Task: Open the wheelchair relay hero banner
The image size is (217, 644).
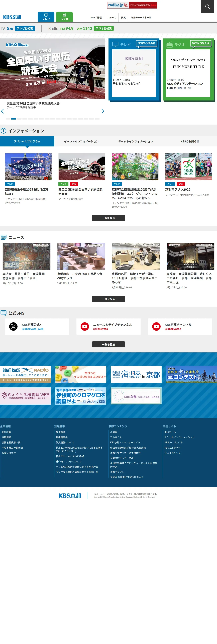Action: (x=52, y=69)
